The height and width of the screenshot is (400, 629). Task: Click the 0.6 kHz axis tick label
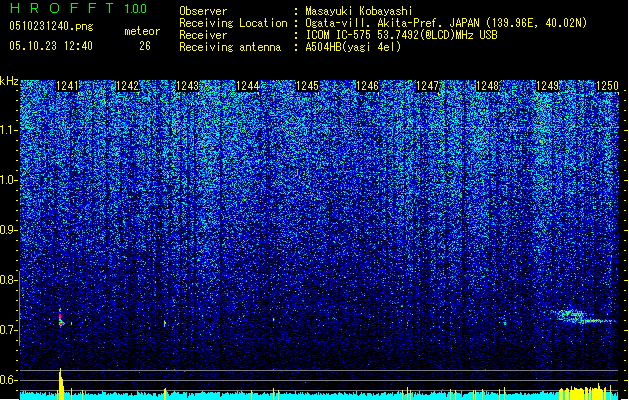tap(8, 380)
